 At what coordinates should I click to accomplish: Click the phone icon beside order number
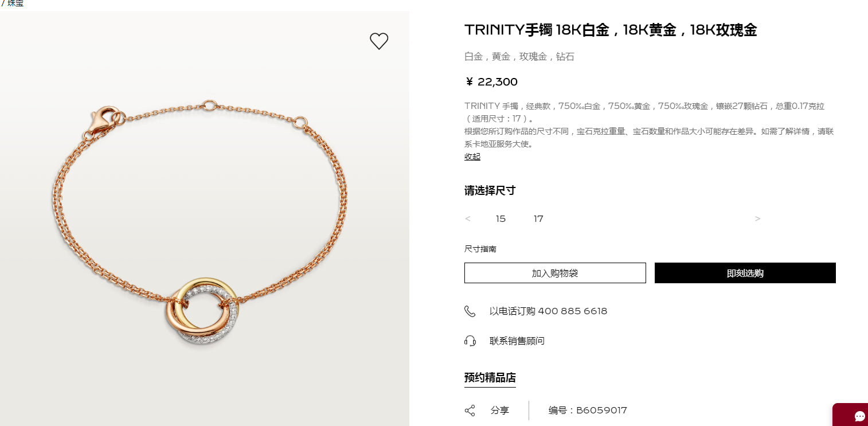[x=470, y=311]
